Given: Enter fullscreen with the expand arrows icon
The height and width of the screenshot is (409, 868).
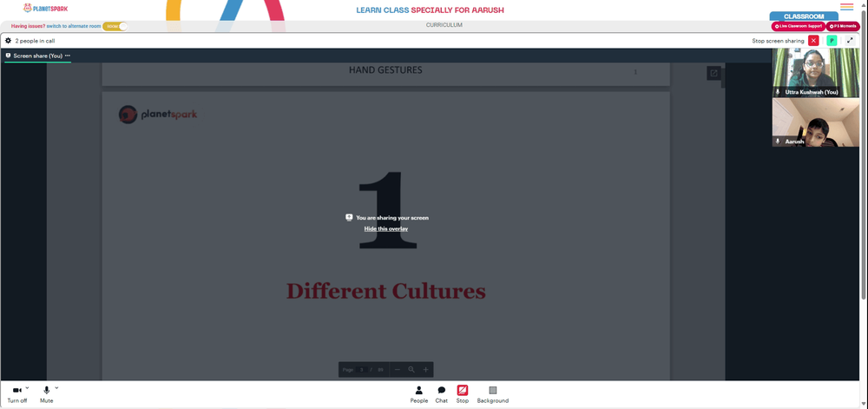Looking at the screenshot, I should click(x=850, y=41).
